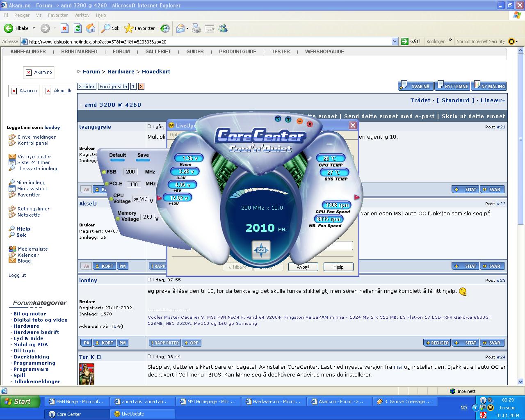This screenshot has width=525, height=420.
Task: Click the MSI logo button in CoreCenter
Action: (x=261, y=250)
